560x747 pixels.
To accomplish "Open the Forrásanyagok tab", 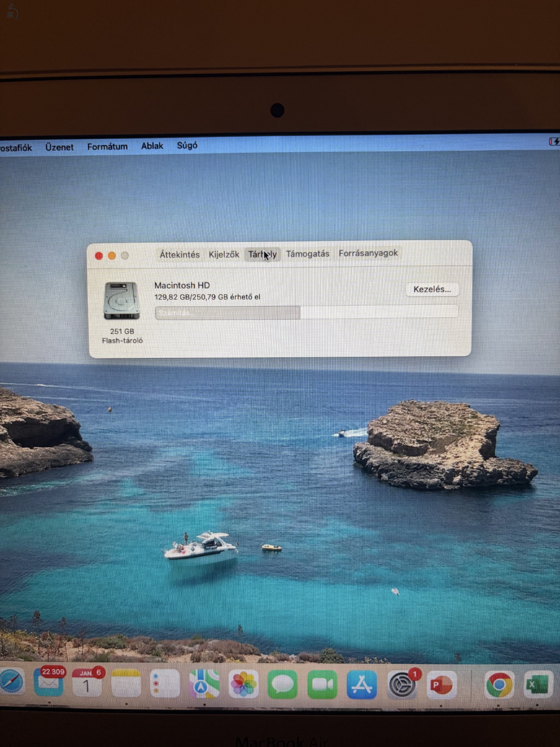I will pos(368,253).
